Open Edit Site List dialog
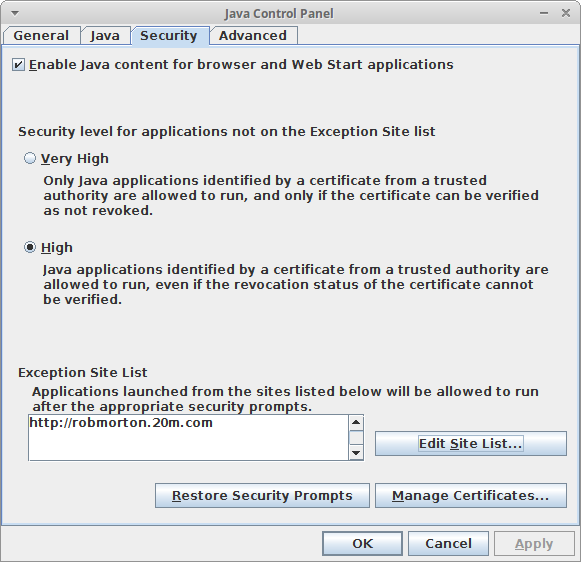The image size is (581, 562). tap(471, 443)
